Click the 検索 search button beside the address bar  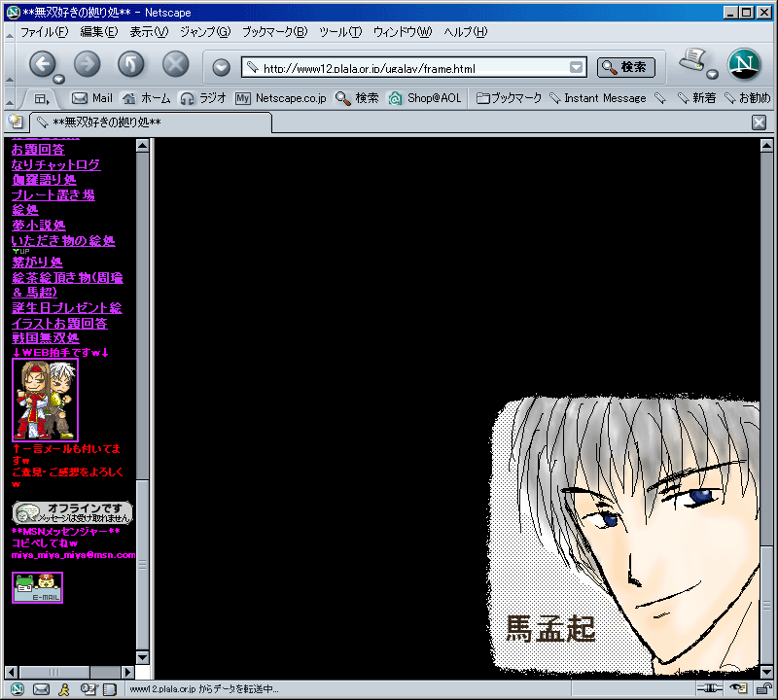(x=626, y=67)
